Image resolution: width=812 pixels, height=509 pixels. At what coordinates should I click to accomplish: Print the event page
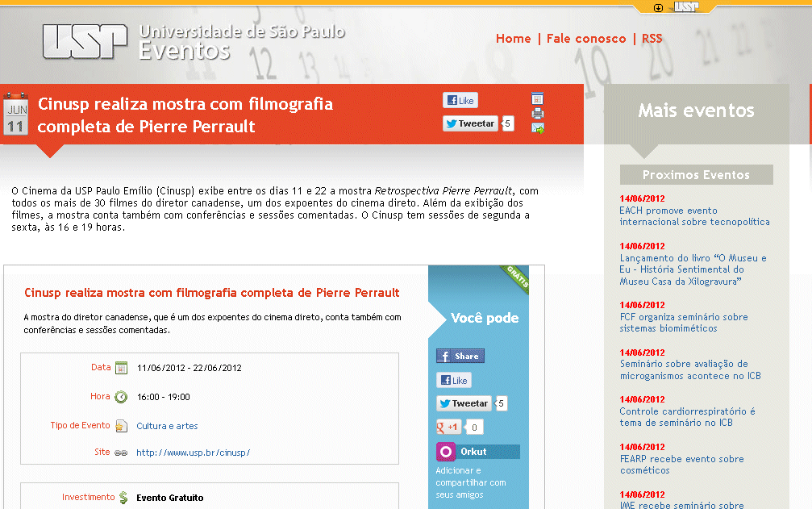[538, 114]
